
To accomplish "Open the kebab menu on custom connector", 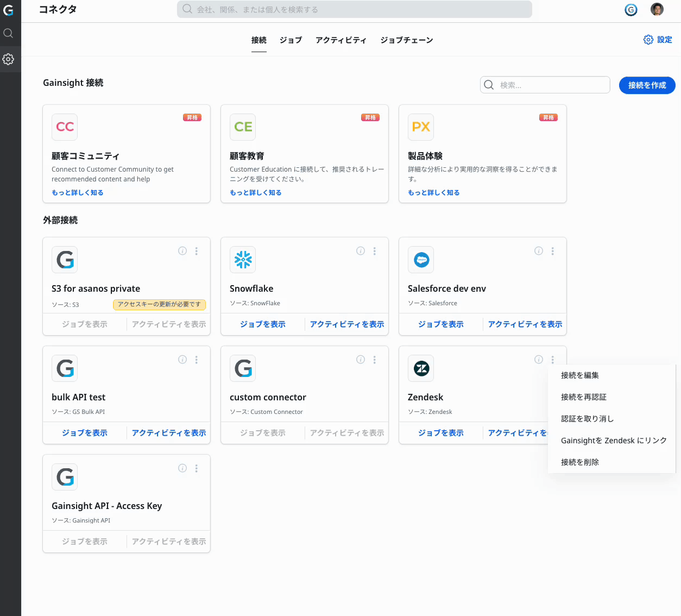I will [x=375, y=360].
